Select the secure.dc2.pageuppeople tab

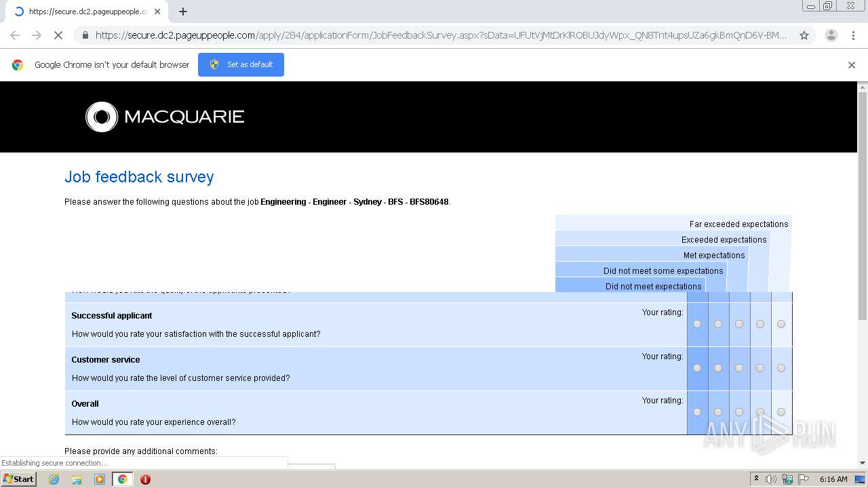(x=87, y=12)
